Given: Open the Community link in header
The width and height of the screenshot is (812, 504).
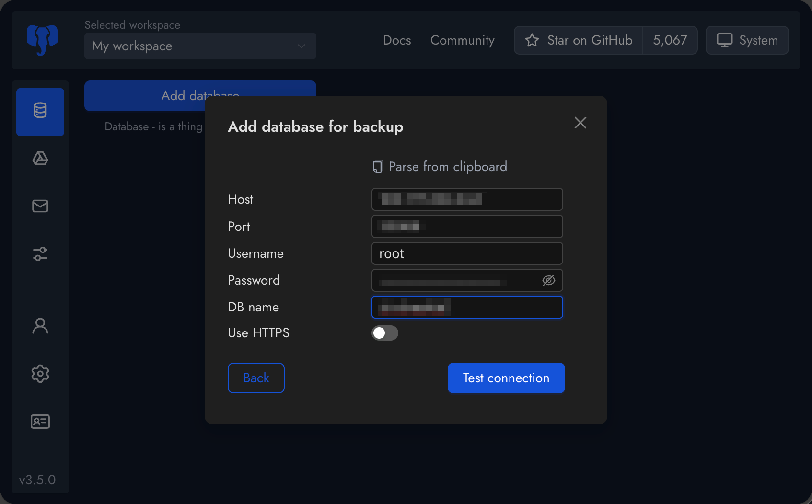Looking at the screenshot, I should click(x=462, y=40).
